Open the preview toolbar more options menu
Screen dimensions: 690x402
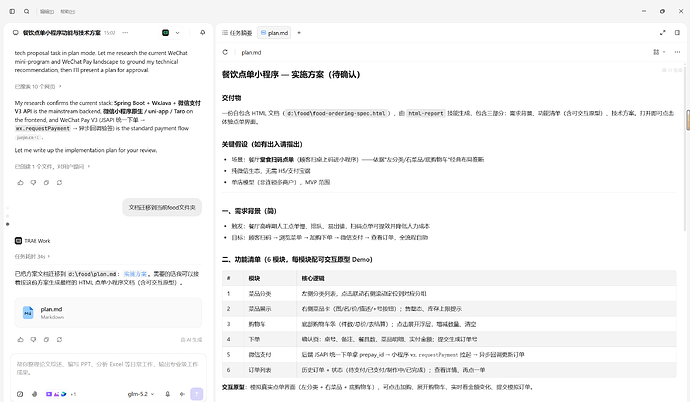point(677,52)
